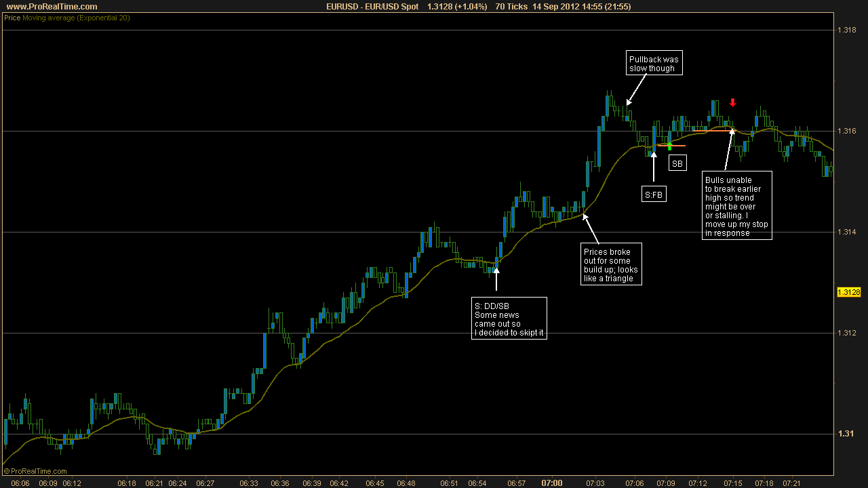Open Moving average (Exponential 20) settings label
Image resolution: width=868 pixels, height=488 pixels.
click(76, 18)
